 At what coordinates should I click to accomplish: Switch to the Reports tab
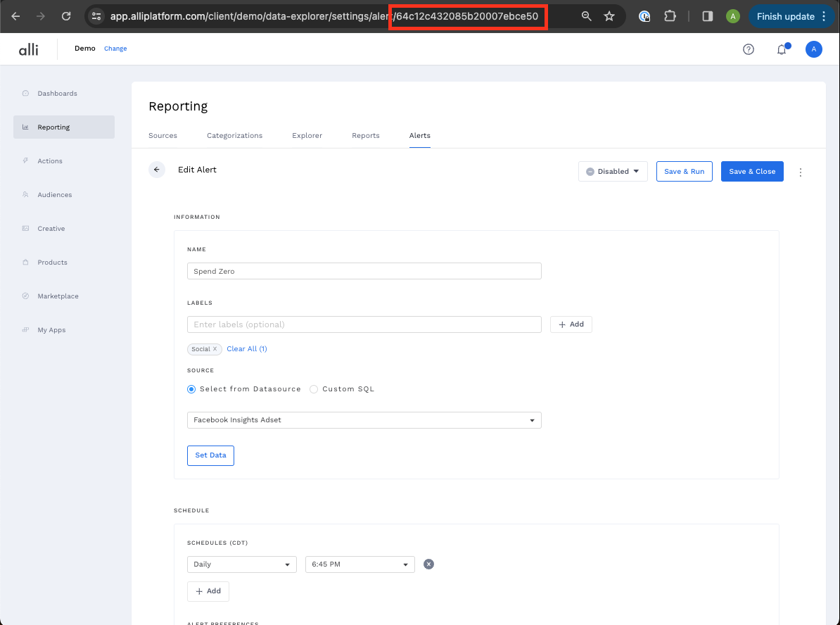[x=366, y=136]
